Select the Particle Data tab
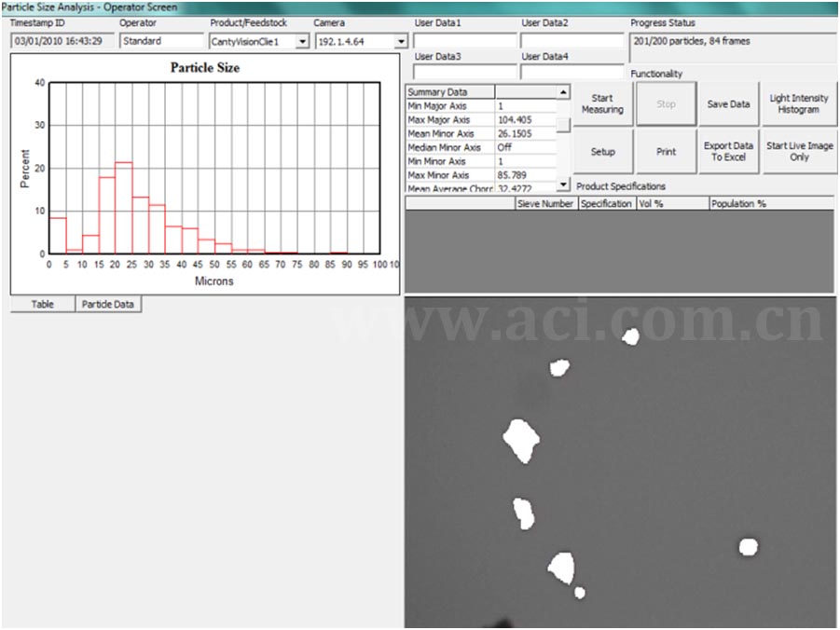The height and width of the screenshot is (630, 840). [108, 305]
